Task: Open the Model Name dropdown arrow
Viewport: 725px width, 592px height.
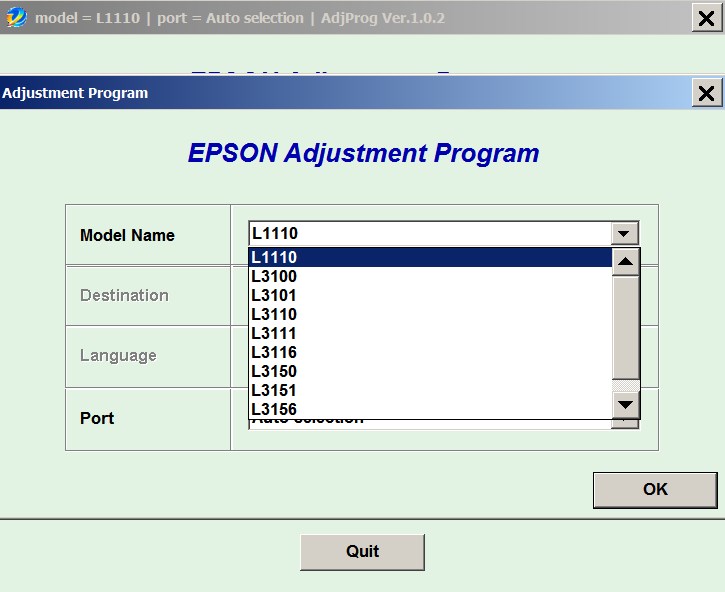Action: 624,234
